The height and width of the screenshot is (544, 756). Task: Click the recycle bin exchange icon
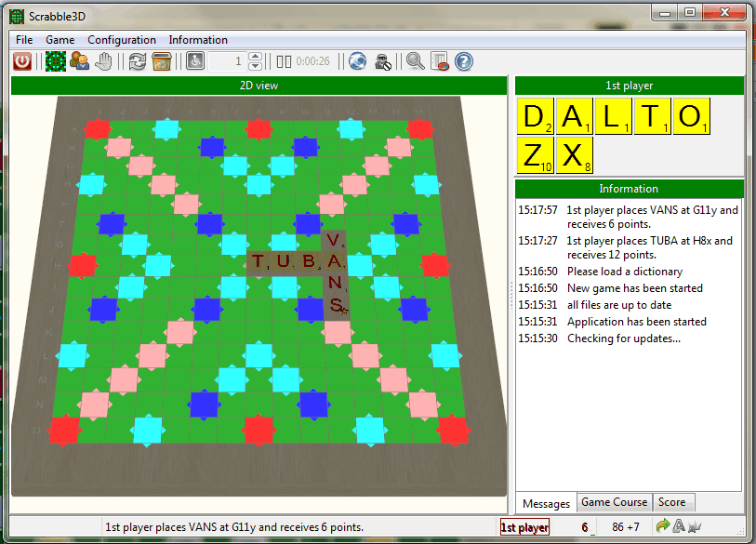162,61
